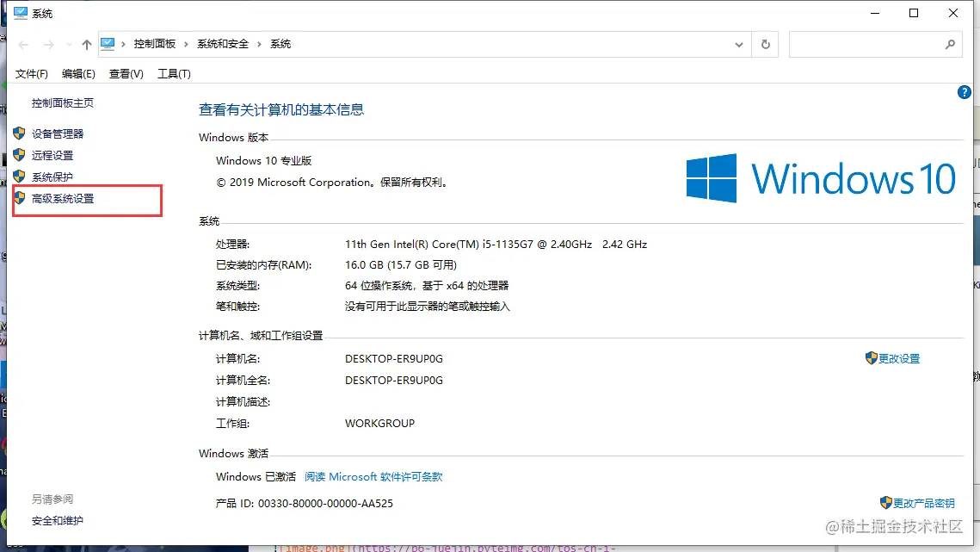
Task: Click heading 查看有关计算机的基本信息
Action: [281, 109]
